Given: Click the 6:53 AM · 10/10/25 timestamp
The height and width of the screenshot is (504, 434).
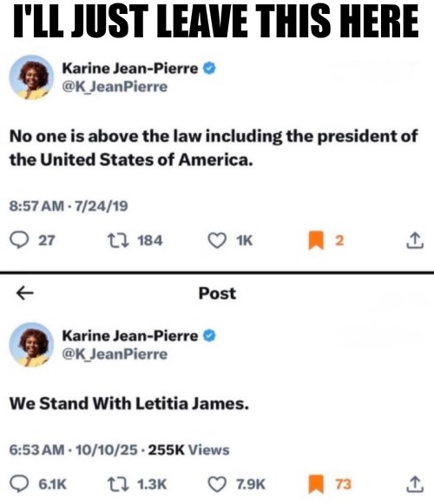Looking at the screenshot, I should tap(74, 449).
